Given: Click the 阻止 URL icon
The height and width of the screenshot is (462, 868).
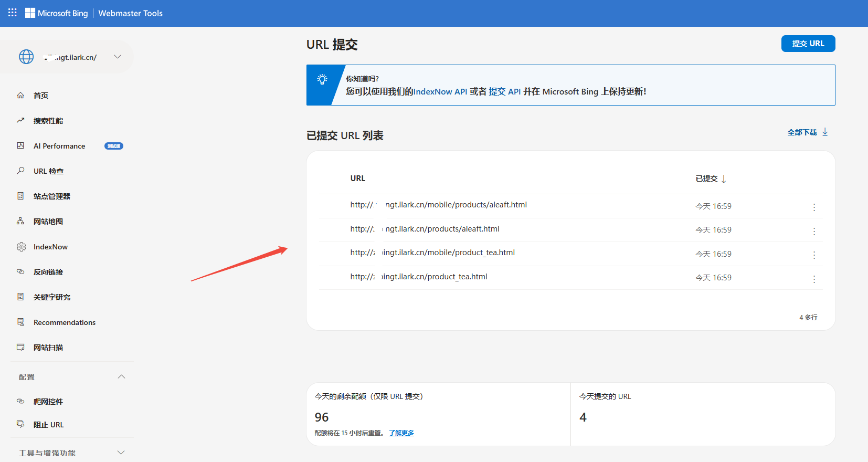Looking at the screenshot, I should pyautogui.click(x=20, y=424).
